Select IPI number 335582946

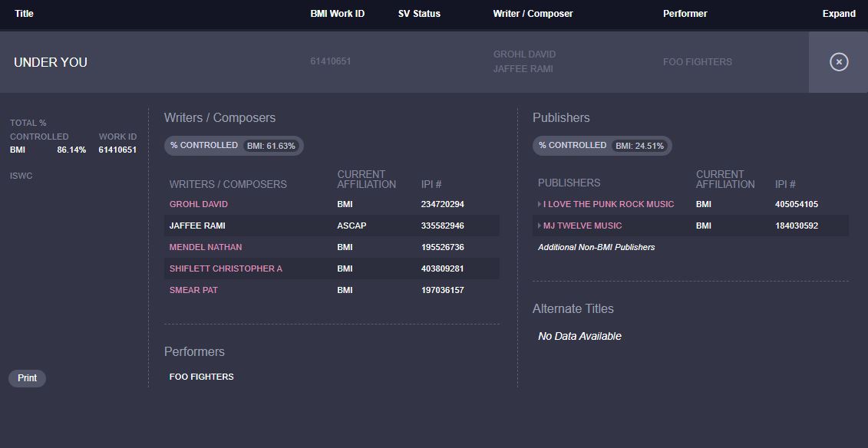442,226
